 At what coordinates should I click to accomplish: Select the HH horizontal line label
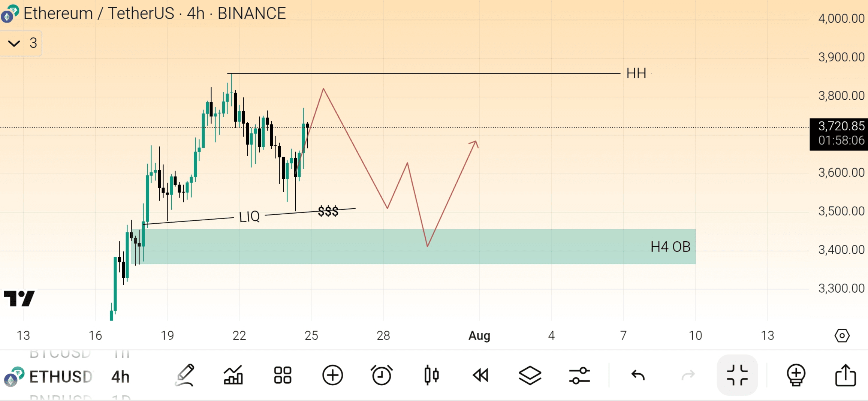point(636,73)
